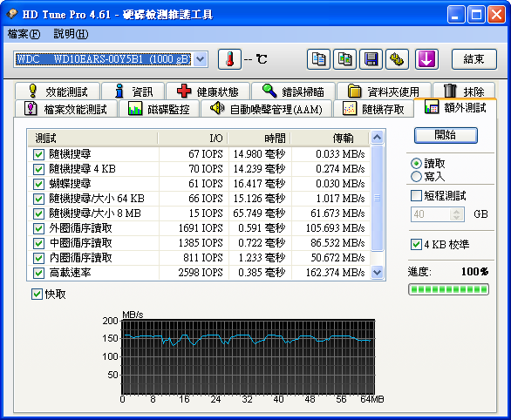The height and width of the screenshot is (420, 511).
Task: Open 抹除 tab
Action: tap(464, 91)
